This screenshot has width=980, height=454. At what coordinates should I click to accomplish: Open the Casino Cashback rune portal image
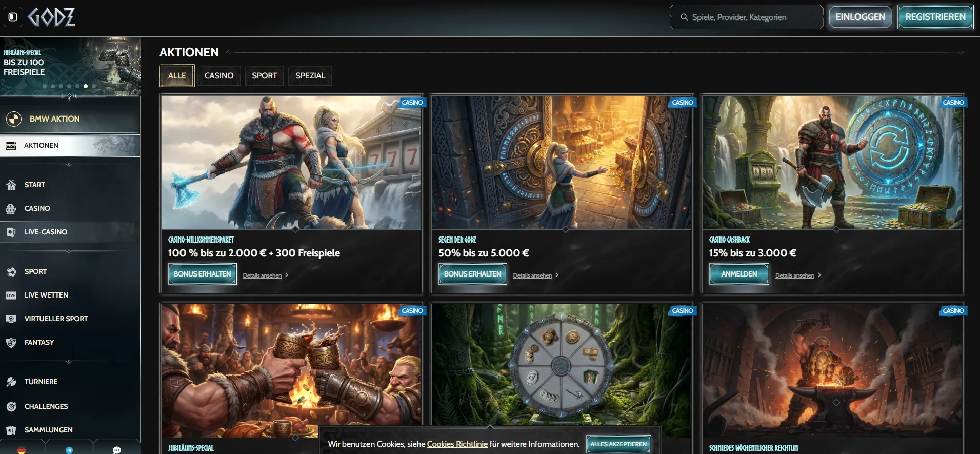[832, 163]
